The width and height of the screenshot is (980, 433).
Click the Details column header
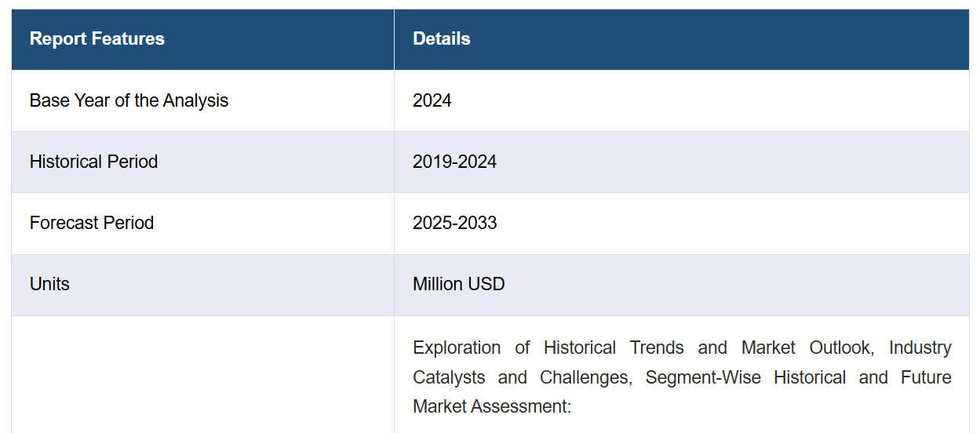[x=682, y=39]
